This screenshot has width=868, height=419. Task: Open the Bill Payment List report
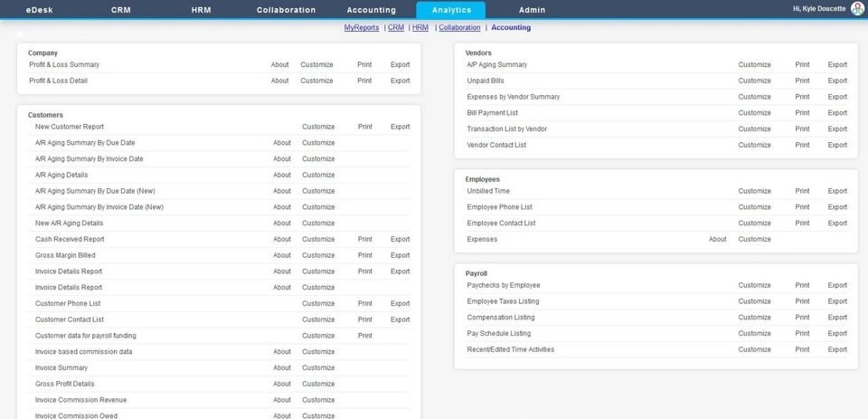coord(493,112)
